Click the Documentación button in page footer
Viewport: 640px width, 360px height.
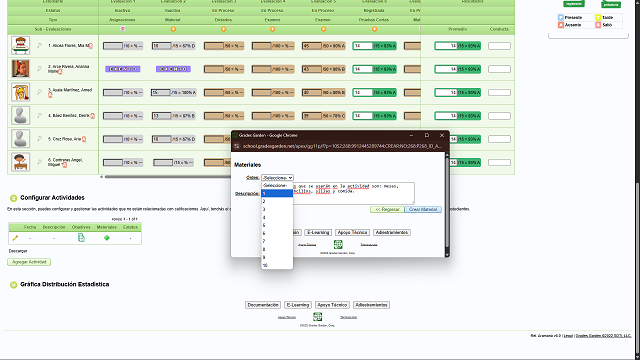[263, 305]
